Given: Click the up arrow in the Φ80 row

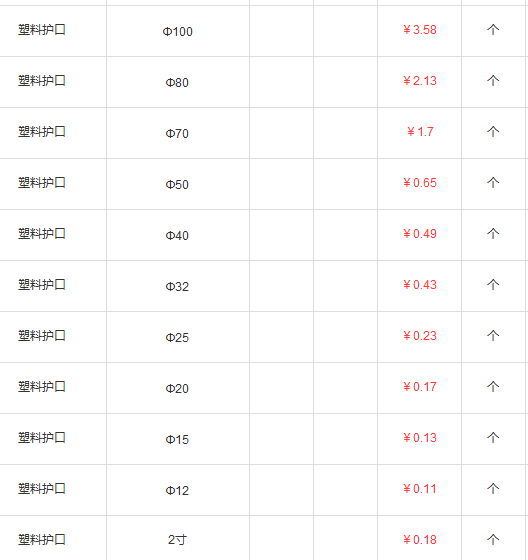Looking at the screenshot, I should click(493, 81).
